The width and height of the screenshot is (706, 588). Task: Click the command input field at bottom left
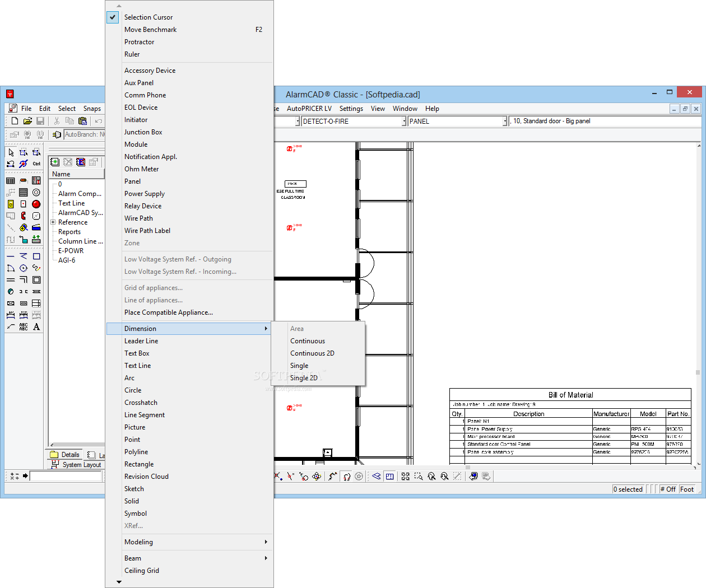(66, 476)
